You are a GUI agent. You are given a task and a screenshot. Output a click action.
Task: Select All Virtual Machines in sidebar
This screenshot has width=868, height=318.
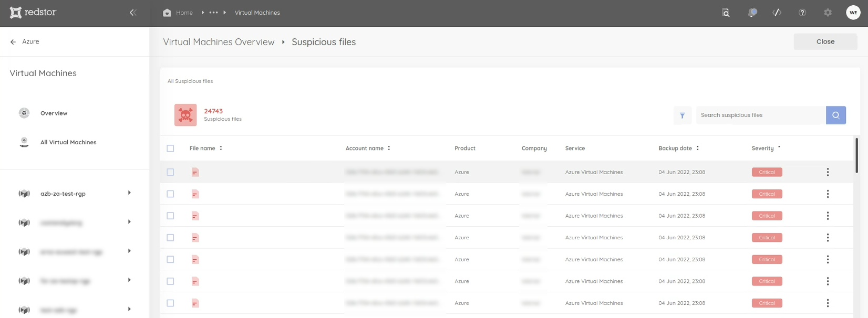tap(68, 142)
